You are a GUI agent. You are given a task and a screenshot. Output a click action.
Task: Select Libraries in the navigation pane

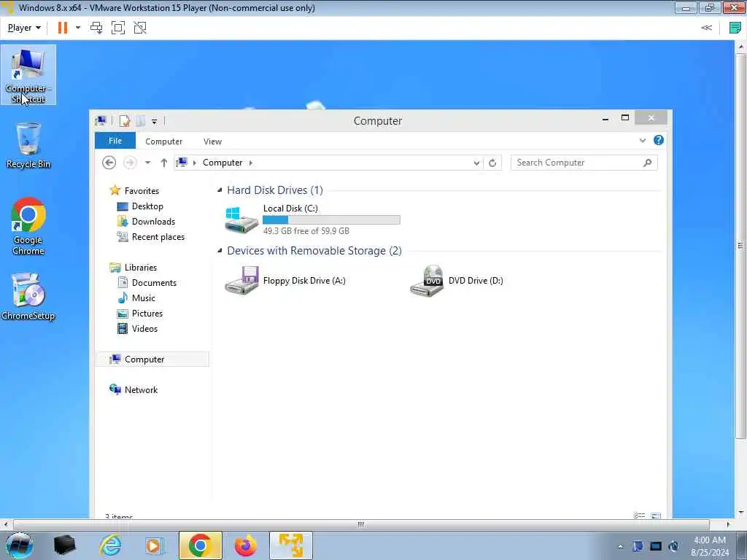(141, 267)
